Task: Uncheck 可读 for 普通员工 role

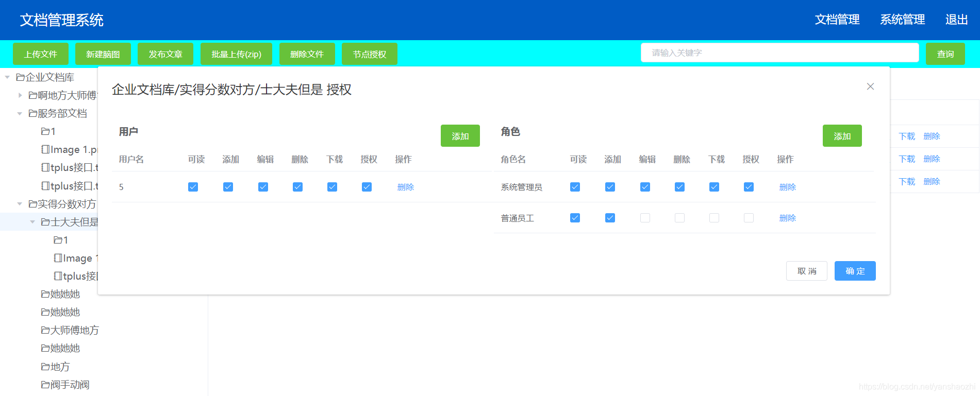Action: pos(575,218)
